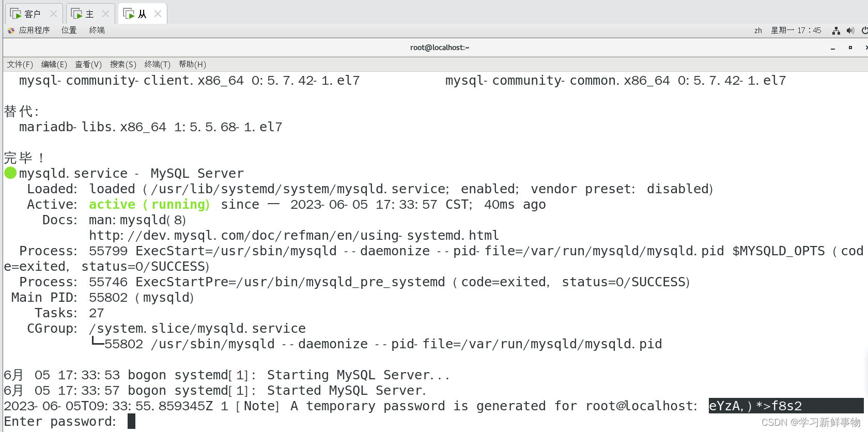
Task: Click the Enter password terminal prompt
Action: (x=62, y=421)
